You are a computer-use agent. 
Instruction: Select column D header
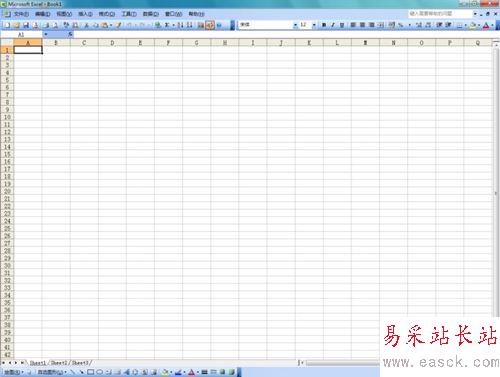[112, 43]
